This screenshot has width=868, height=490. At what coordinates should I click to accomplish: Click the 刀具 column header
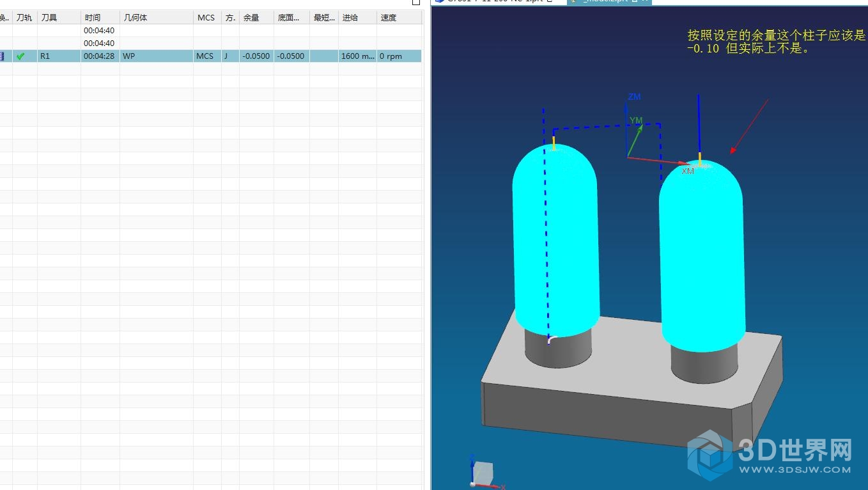coord(59,18)
